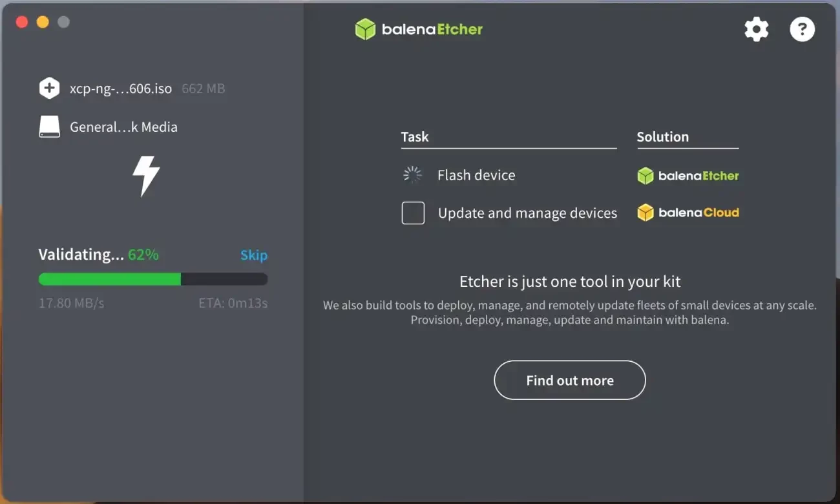Close the Etcher window with red button
Image resolution: width=840 pixels, height=504 pixels.
pyautogui.click(x=22, y=22)
